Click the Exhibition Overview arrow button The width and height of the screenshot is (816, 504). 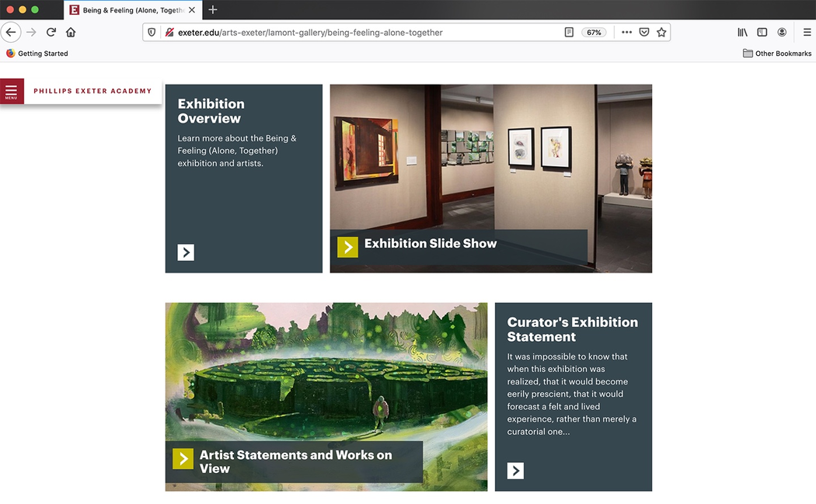point(186,252)
